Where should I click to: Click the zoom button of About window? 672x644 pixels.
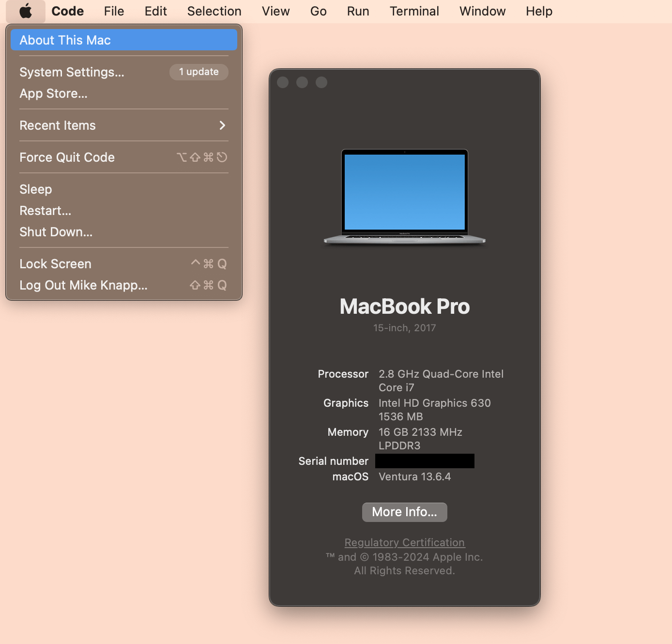pos(321,82)
